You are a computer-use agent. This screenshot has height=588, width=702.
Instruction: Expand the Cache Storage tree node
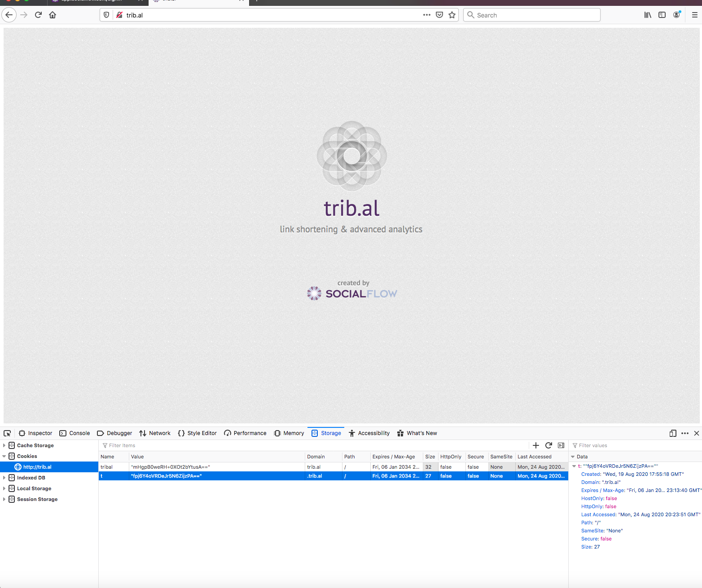tap(4, 445)
